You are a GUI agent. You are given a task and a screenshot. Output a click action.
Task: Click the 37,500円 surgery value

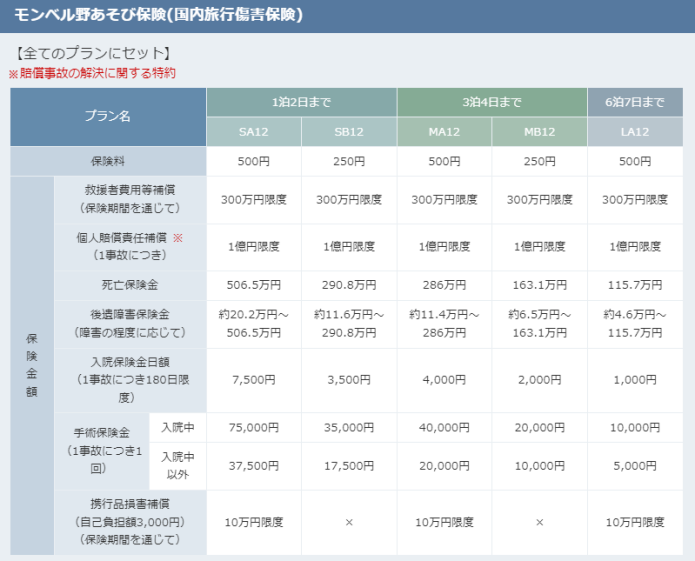click(x=254, y=466)
